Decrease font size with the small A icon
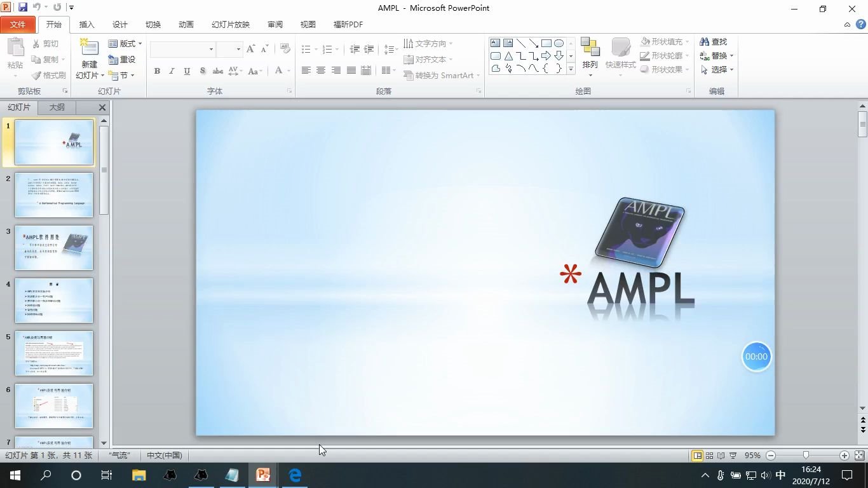Viewport: 868px width, 488px height. click(263, 49)
